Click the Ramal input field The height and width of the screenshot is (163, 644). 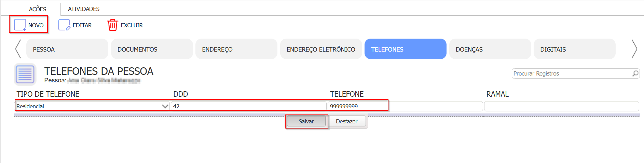tap(561, 106)
